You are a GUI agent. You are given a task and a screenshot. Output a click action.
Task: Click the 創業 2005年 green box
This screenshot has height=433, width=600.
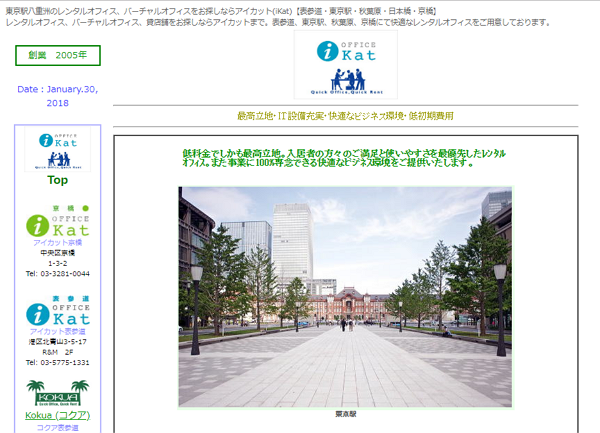tap(57, 55)
